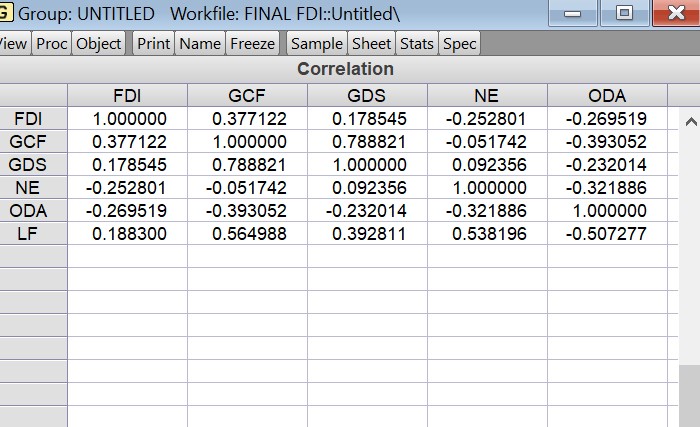Click the GCF-GDS correlation cell 0.788821
Screen dimensions: 700x427
[367, 142]
